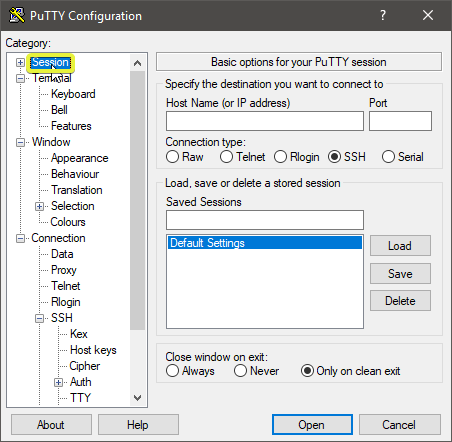This screenshot has height=442, width=452.
Task: Click the Open button
Action: coord(312,425)
